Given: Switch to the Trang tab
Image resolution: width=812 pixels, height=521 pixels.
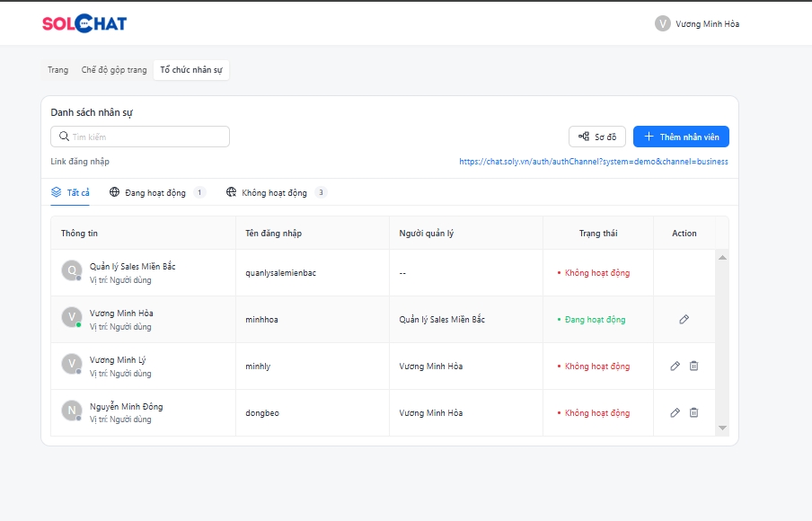Looking at the screenshot, I should [x=57, y=70].
